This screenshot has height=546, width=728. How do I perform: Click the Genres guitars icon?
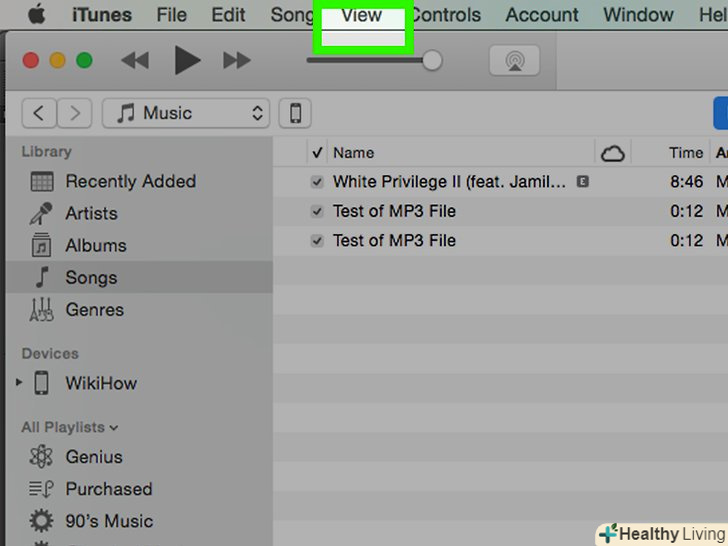point(41,309)
